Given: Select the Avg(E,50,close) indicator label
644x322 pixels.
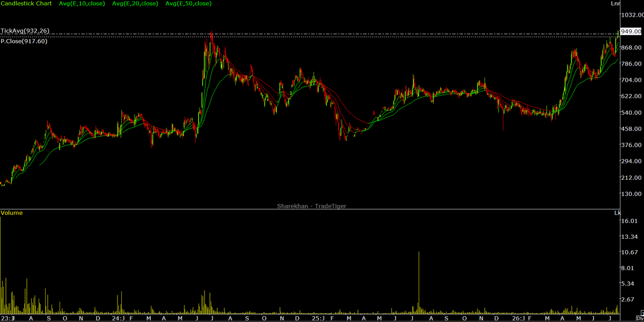Looking at the screenshot, I should [x=188, y=3].
